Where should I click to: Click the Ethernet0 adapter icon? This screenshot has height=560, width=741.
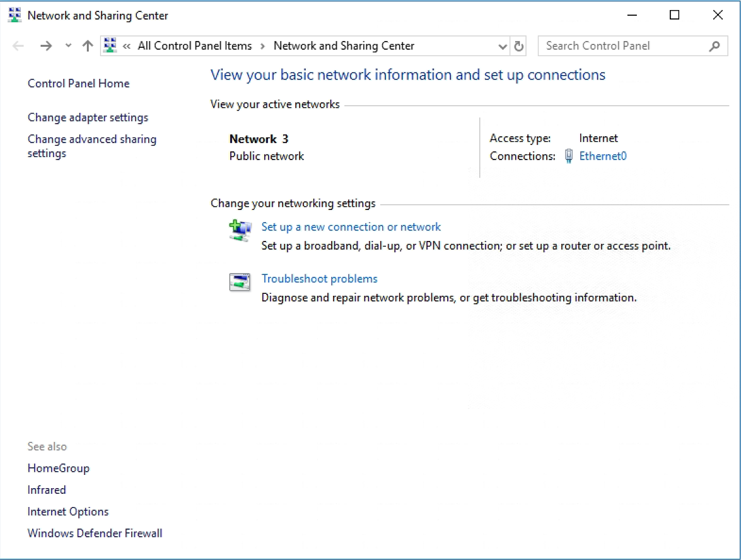coord(569,156)
